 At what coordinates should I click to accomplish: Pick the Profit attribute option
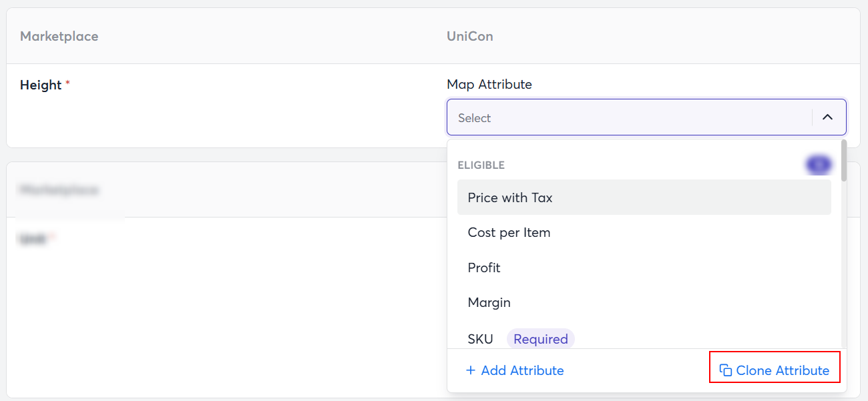tap(484, 268)
